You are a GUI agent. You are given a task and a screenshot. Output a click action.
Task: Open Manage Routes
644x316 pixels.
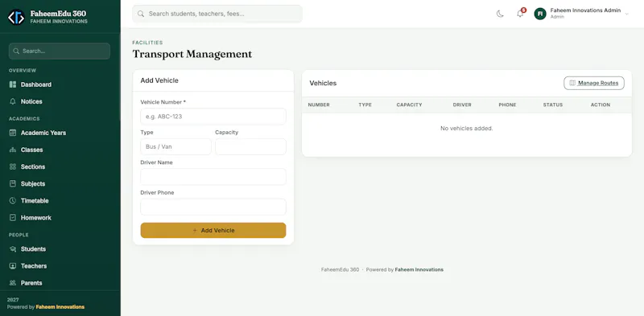(594, 83)
